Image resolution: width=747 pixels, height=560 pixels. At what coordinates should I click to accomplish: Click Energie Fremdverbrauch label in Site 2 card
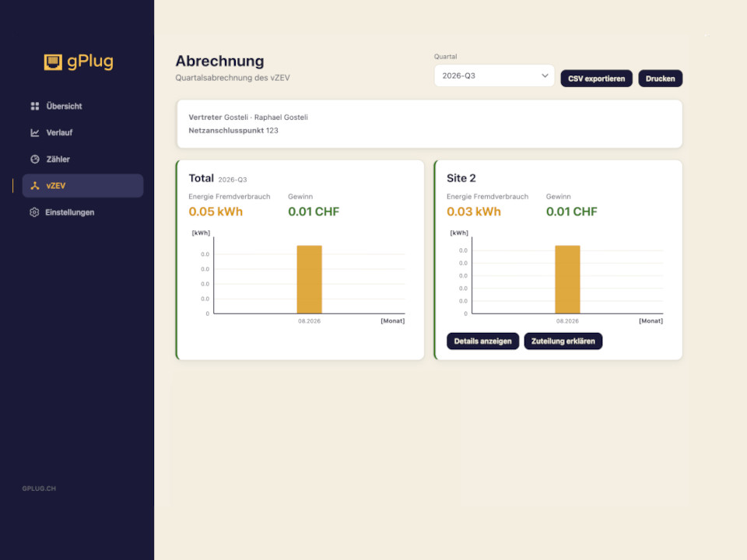pyautogui.click(x=487, y=196)
